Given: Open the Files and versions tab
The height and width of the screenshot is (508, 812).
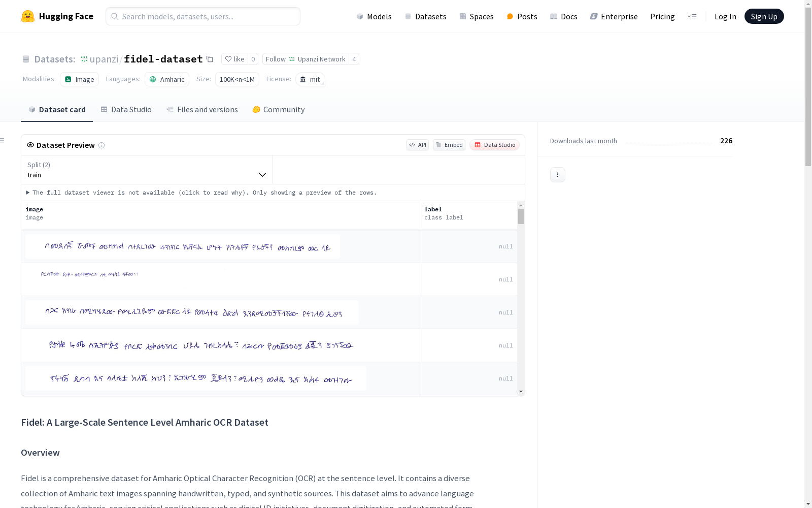Looking at the screenshot, I should [x=202, y=110].
